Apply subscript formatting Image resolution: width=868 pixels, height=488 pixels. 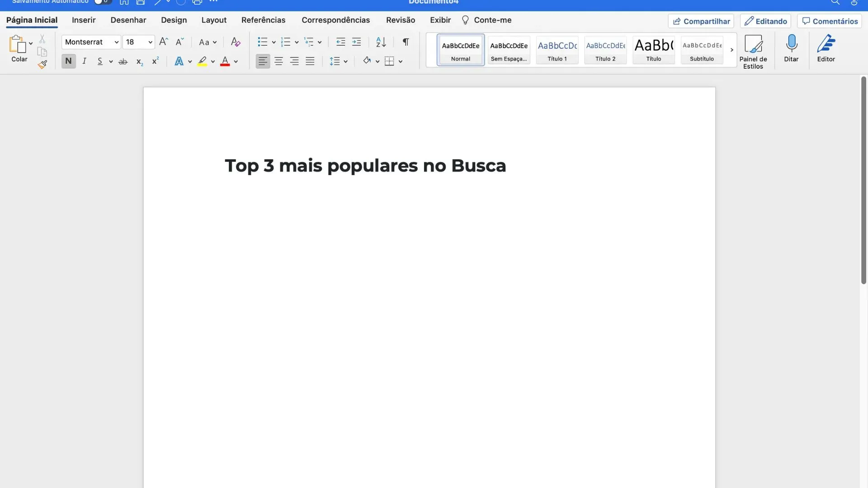[139, 62]
